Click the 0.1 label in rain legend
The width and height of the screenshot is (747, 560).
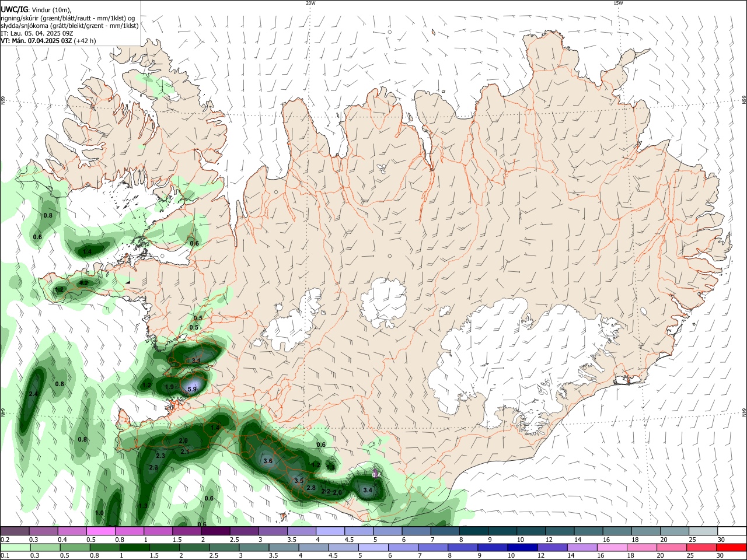pyautogui.click(x=4, y=555)
